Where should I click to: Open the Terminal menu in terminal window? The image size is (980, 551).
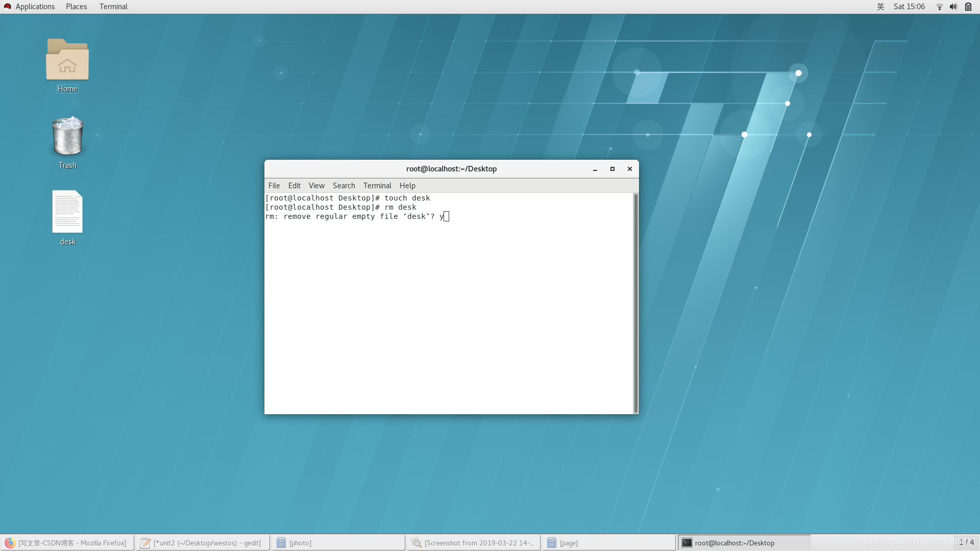[x=377, y=186]
